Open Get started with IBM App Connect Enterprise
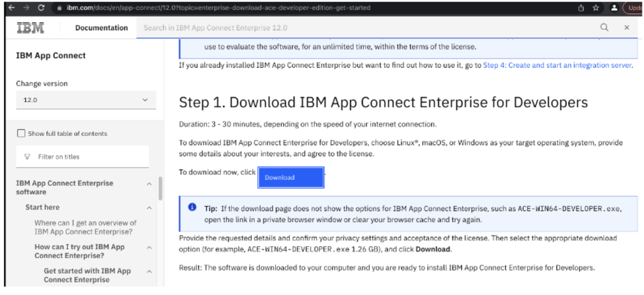This screenshot has height=295, width=644. 87,275
